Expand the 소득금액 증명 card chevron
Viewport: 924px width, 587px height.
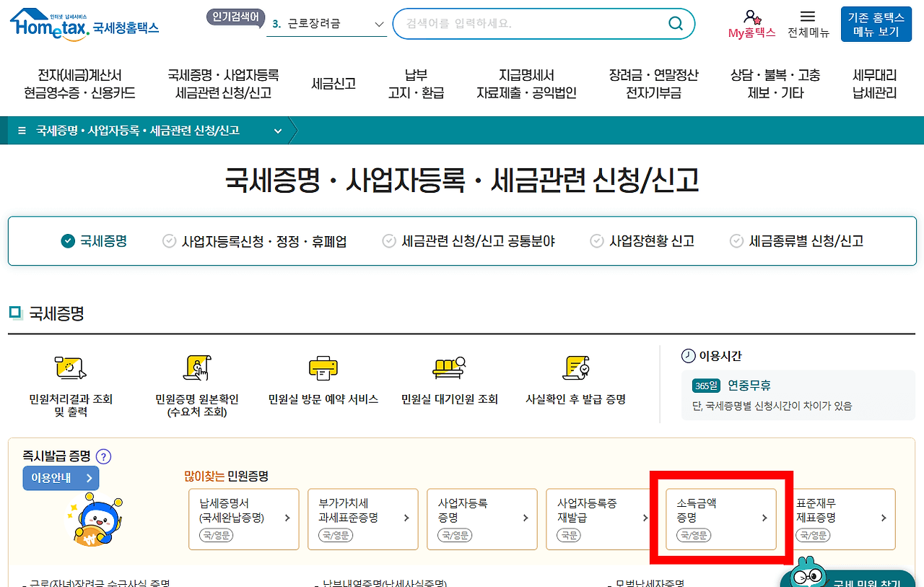point(765,518)
